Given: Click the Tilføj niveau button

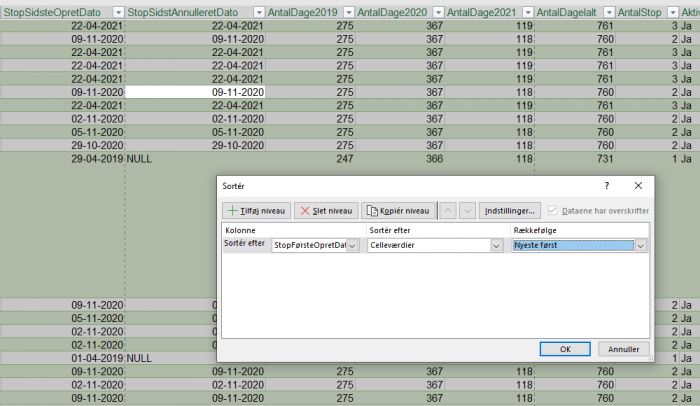Looking at the screenshot, I should [x=257, y=211].
